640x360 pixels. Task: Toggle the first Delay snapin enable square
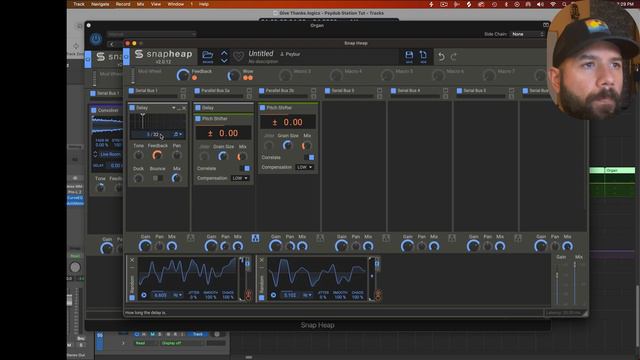[132, 108]
